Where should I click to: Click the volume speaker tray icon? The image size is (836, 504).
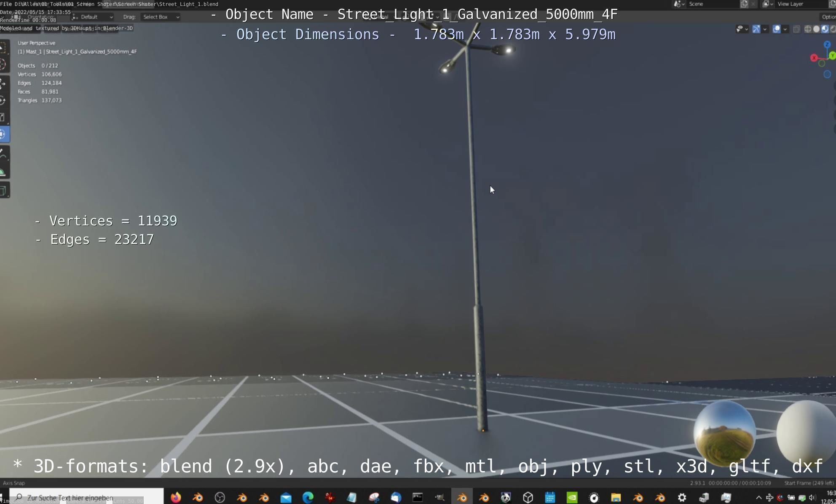812,498
